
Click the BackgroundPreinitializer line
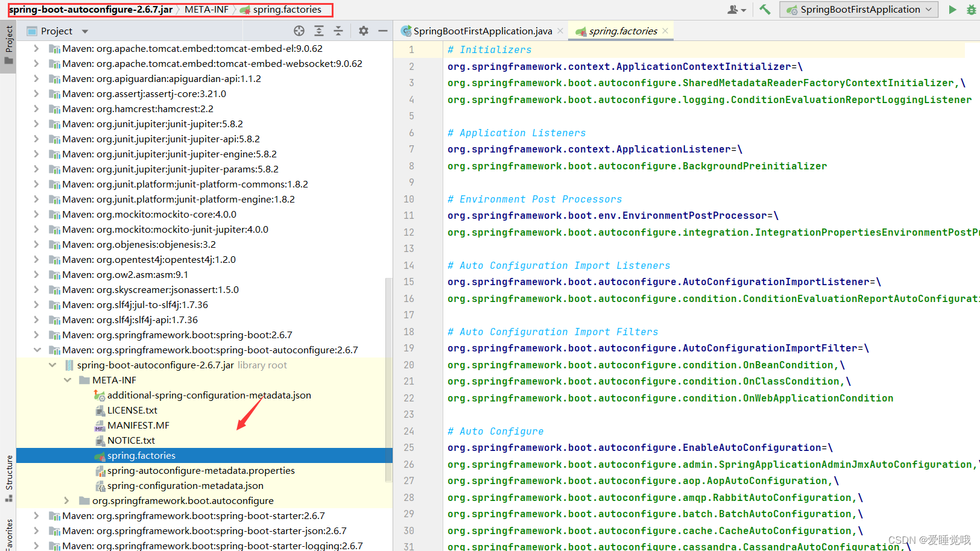[x=637, y=166]
